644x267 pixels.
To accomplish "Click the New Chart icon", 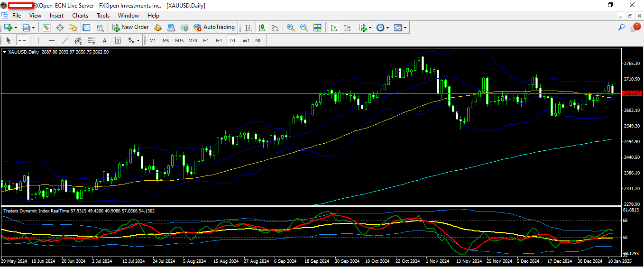I will pos(8,28).
